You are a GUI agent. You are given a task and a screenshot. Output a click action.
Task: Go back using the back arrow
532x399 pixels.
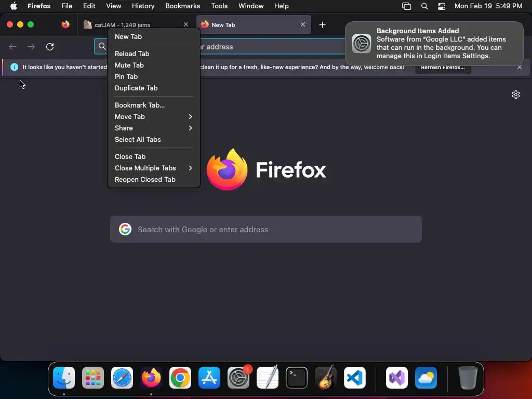point(12,46)
